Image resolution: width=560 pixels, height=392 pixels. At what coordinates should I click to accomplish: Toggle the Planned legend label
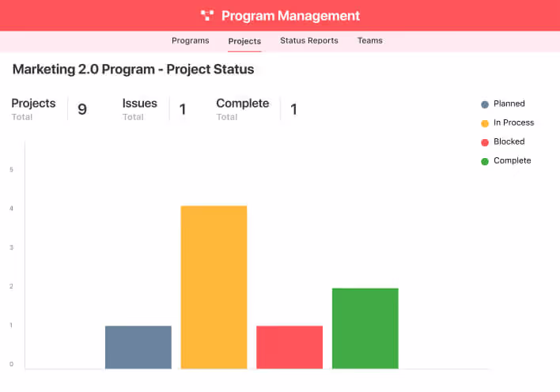point(509,104)
